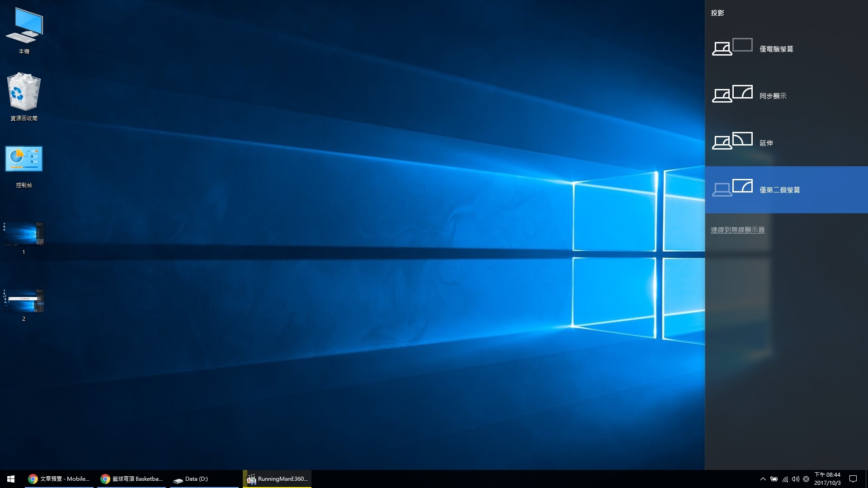Screen dimensions: 868x488
Task: Show hidden system tray icons
Action: [x=763, y=479]
